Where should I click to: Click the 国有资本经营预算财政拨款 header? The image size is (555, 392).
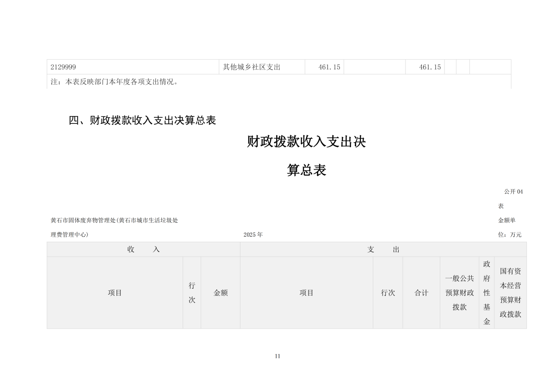tap(511, 293)
